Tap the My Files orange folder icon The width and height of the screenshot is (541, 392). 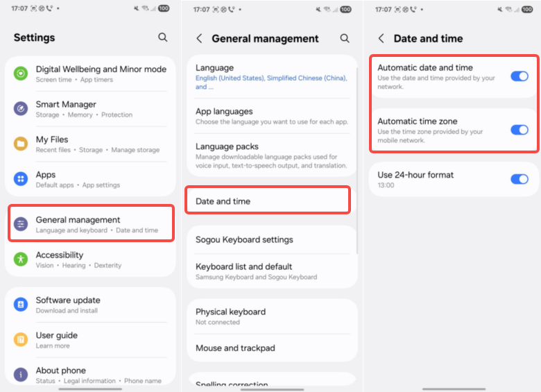(21, 144)
